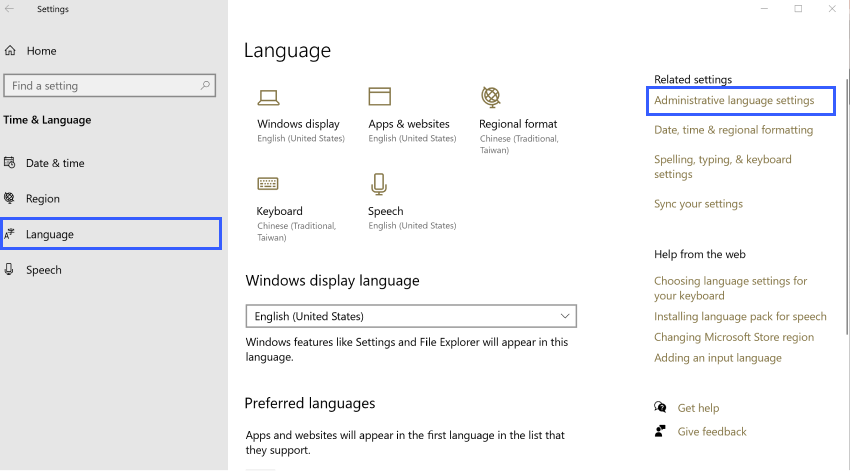The image size is (850, 471).
Task: Open the Speech microphone icon tile
Action: pyautogui.click(x=379, y=184)
